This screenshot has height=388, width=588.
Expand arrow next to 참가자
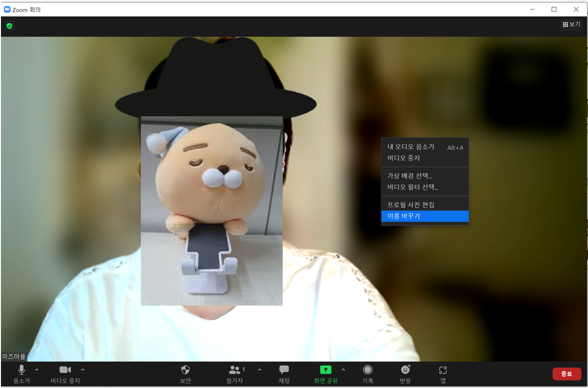coord(260,370)
